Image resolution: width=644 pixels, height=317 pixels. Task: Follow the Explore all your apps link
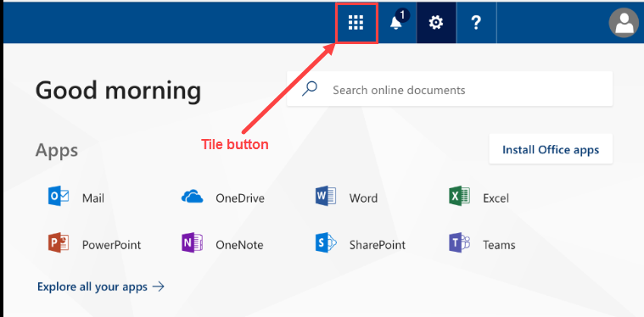click(x=101, y=286)
